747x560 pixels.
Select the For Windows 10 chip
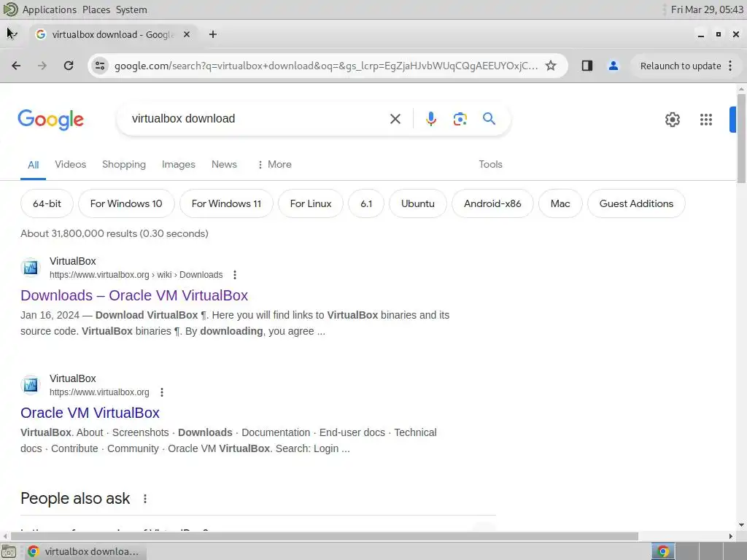pyautogui.click(x=126, y=204)
